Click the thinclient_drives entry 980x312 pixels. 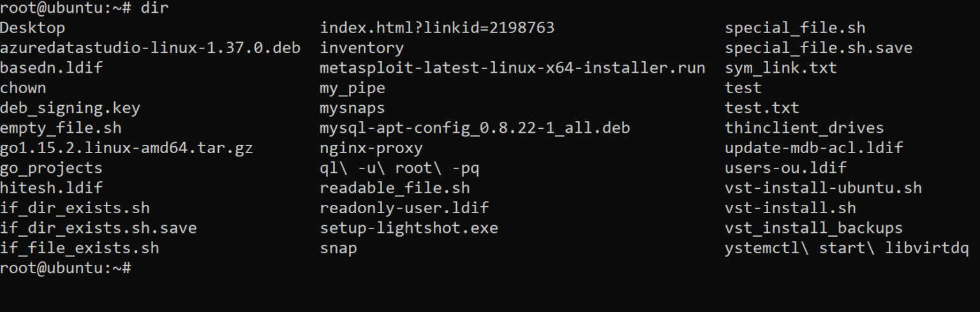[804, 128]
